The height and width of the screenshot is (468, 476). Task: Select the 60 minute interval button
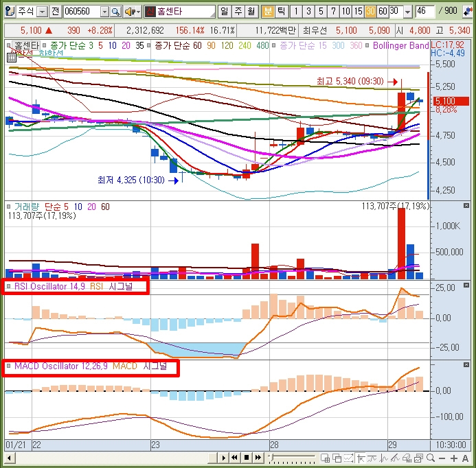383,12
